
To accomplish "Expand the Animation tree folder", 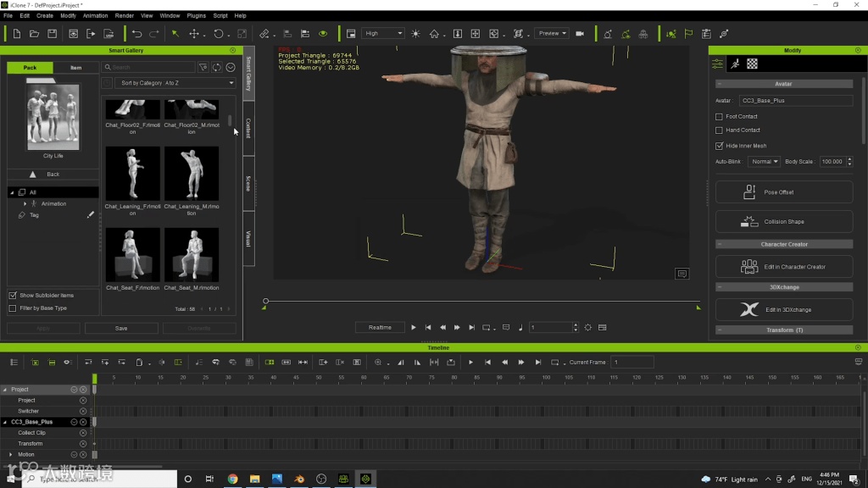I will [x=25, y=203].
